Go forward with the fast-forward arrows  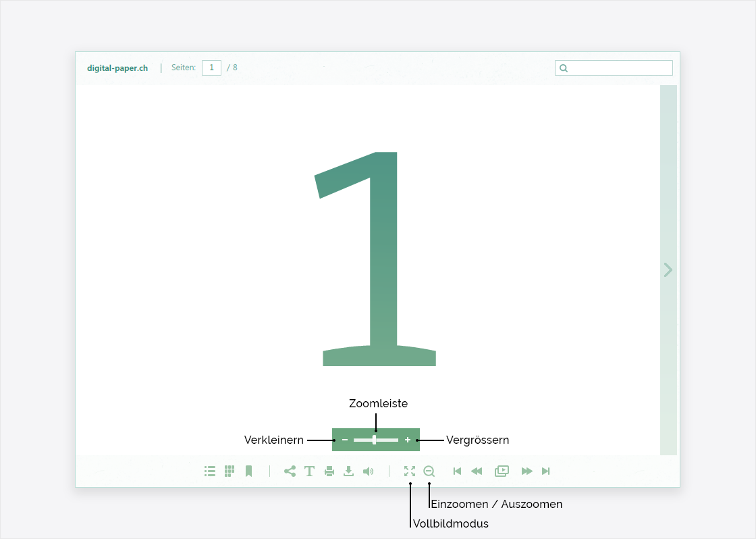click(x=527, y=471)
